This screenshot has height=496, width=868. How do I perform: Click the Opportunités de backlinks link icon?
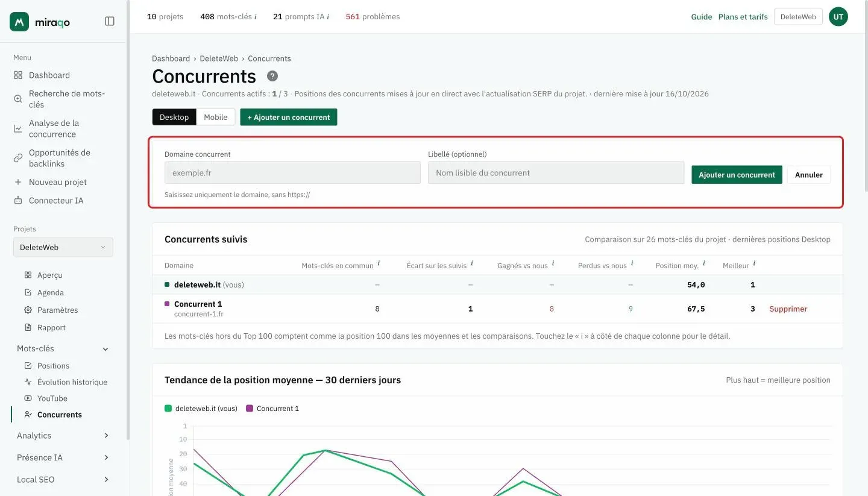click(18, 158)
